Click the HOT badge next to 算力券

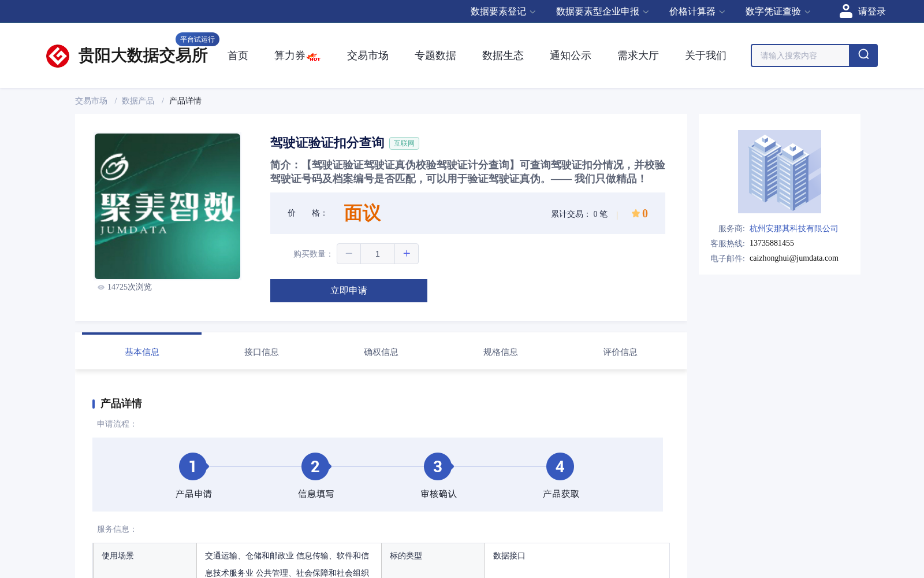point(314,57)
